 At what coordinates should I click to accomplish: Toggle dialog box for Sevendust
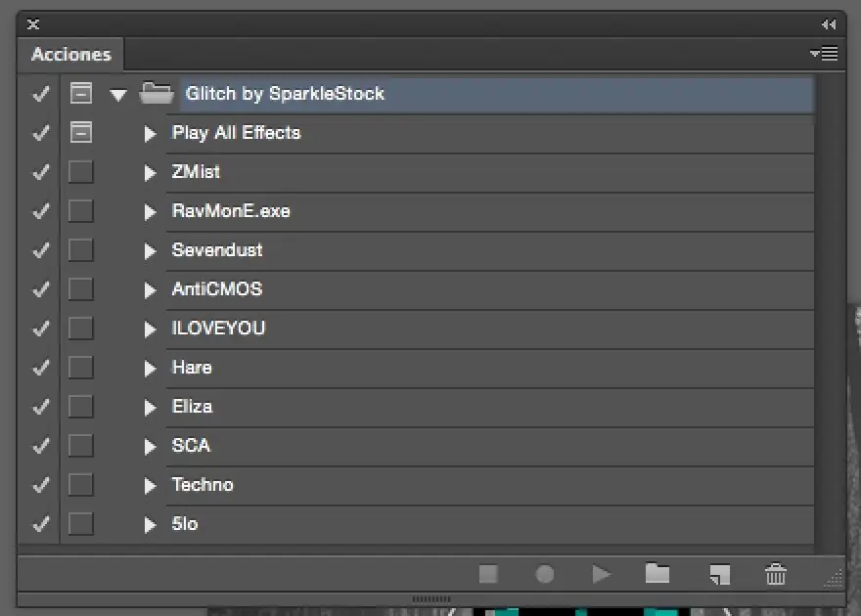click(x=80, y=249)
